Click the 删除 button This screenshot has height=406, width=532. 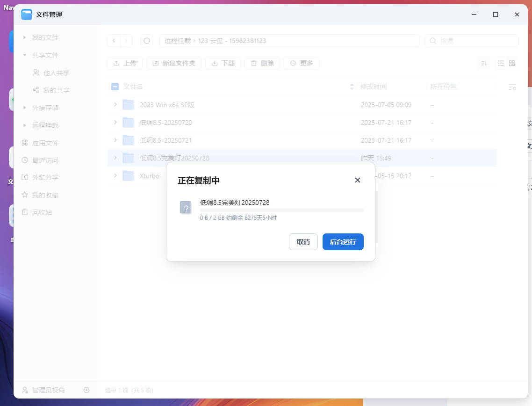pyautogui.click(x=262, y=63)
